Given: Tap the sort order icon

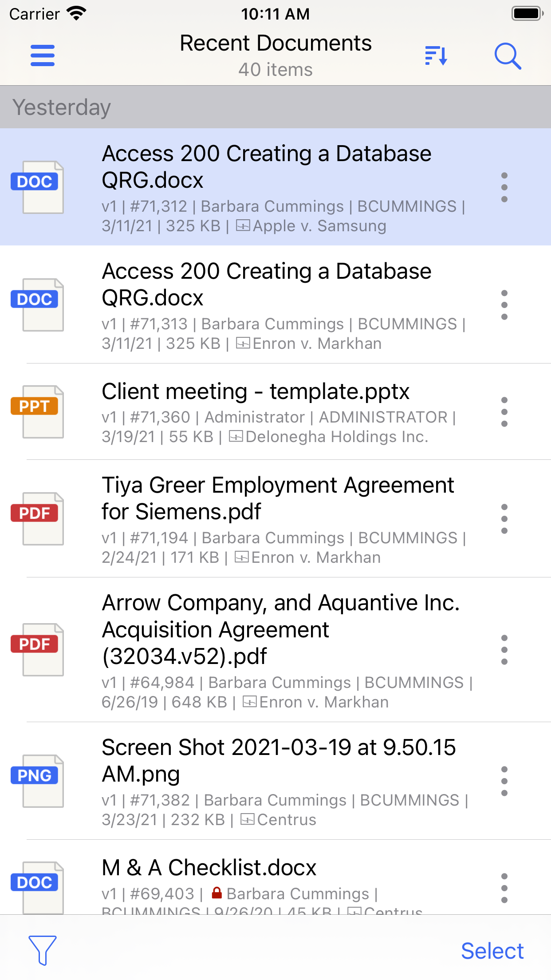Looking at the screenshot, I should [436, 55].
